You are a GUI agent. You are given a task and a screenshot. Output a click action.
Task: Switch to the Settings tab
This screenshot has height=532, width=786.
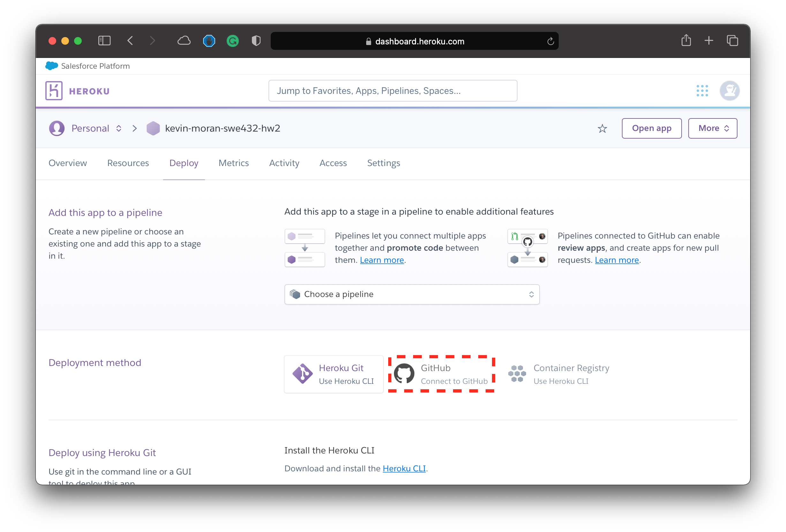383,163
